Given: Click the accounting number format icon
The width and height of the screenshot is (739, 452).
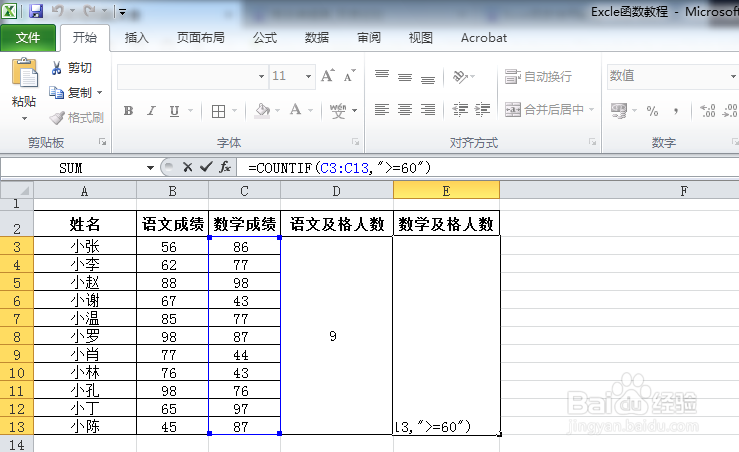Looking at the screenshot, I should (619, 111).
